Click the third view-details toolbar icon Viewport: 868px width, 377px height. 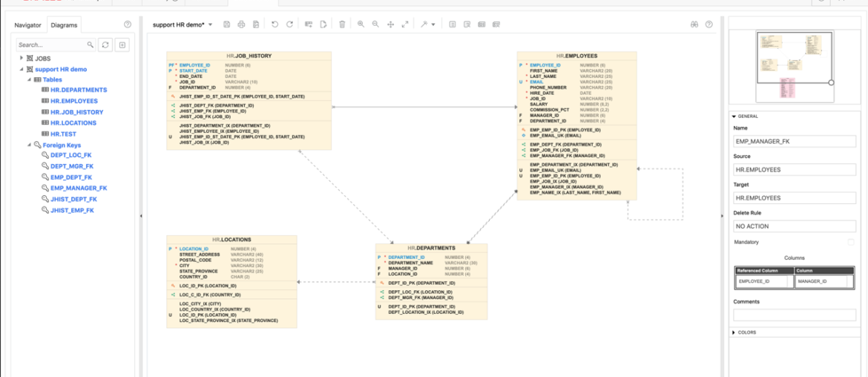[x=481, y=24]
